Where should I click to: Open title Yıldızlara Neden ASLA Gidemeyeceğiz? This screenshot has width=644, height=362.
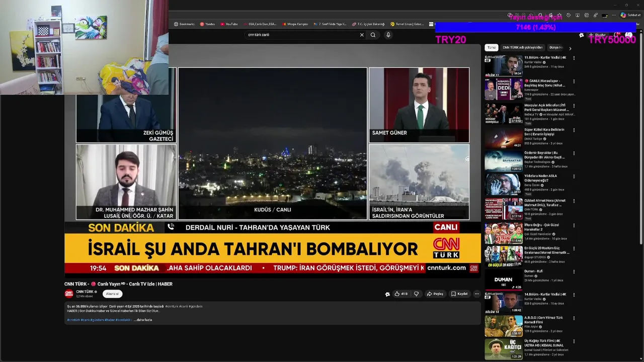pyautogui.click(x=540, y=178)
